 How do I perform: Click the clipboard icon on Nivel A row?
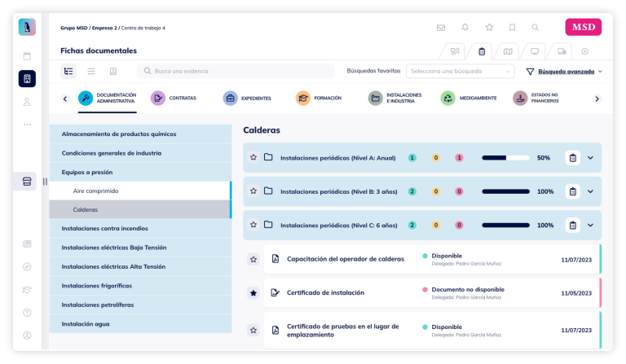(573, 157)
